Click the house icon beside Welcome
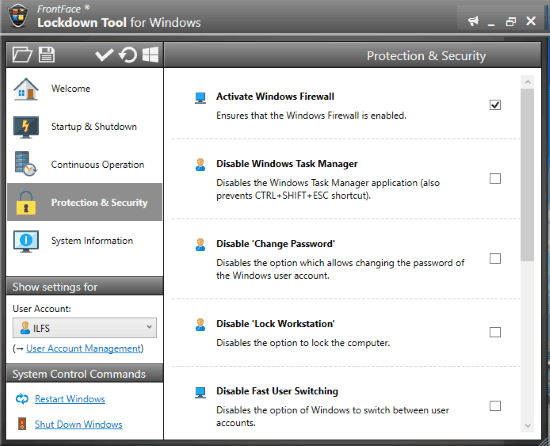Screen dimensions: 550x446 coord(26,89)
